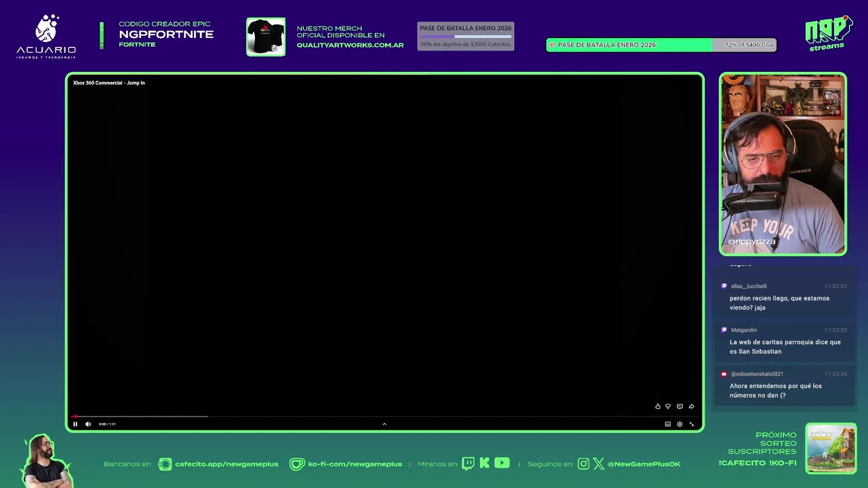Click the X (Twitter) icon in footer
Image resolution: width=868 pixels, height=488 pixels.
(599, 464)
